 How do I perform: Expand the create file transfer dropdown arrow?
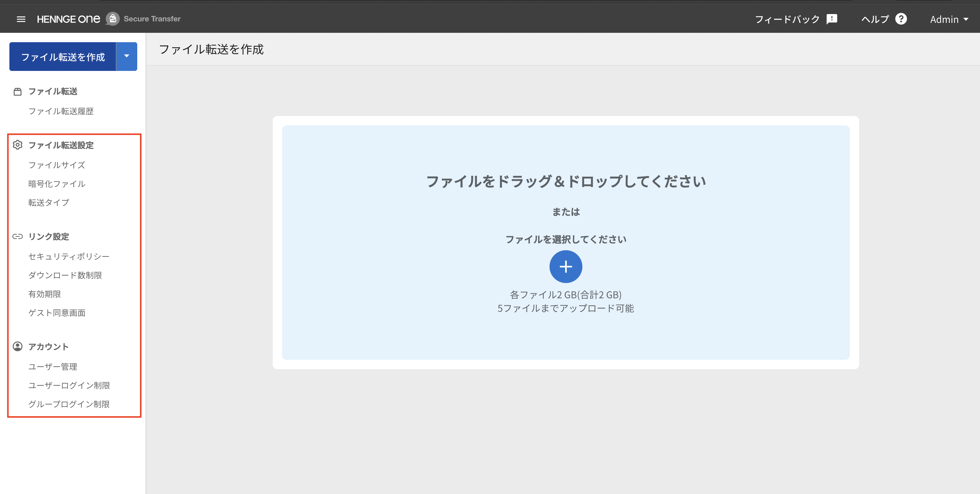tap(127, 56)
